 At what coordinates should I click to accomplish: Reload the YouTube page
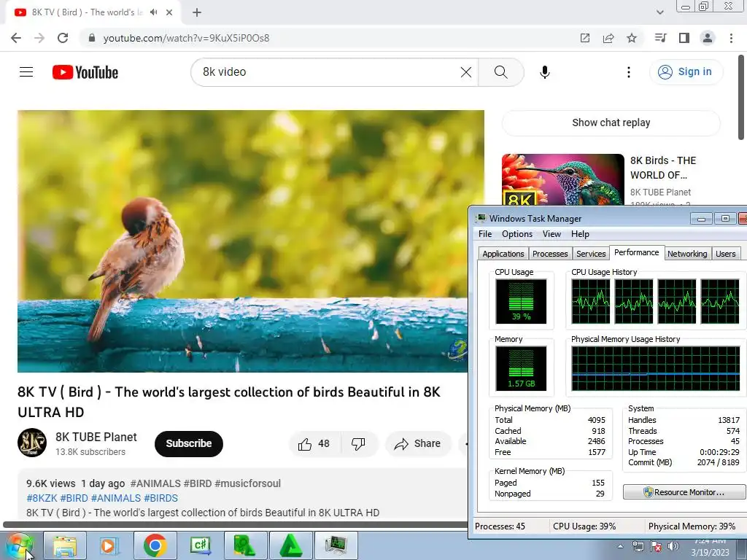tap(63, 38)
